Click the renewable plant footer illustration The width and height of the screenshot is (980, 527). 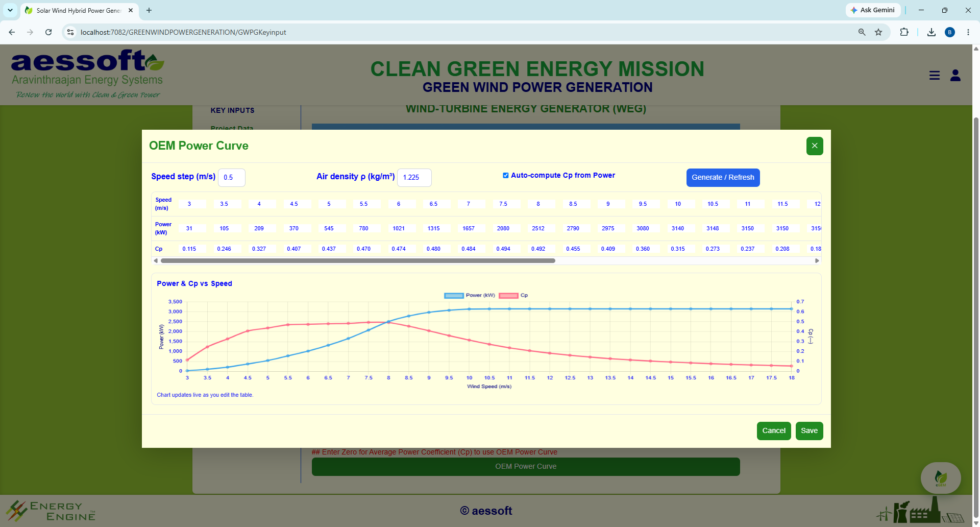point(920,511)
